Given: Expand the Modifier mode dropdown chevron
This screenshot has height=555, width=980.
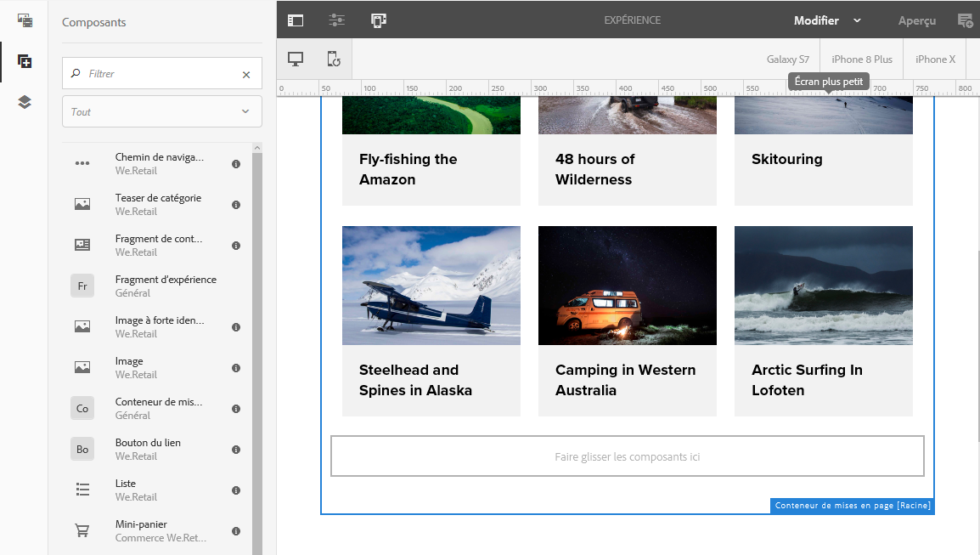Looking at the screenshot, I should coord(858,20).
